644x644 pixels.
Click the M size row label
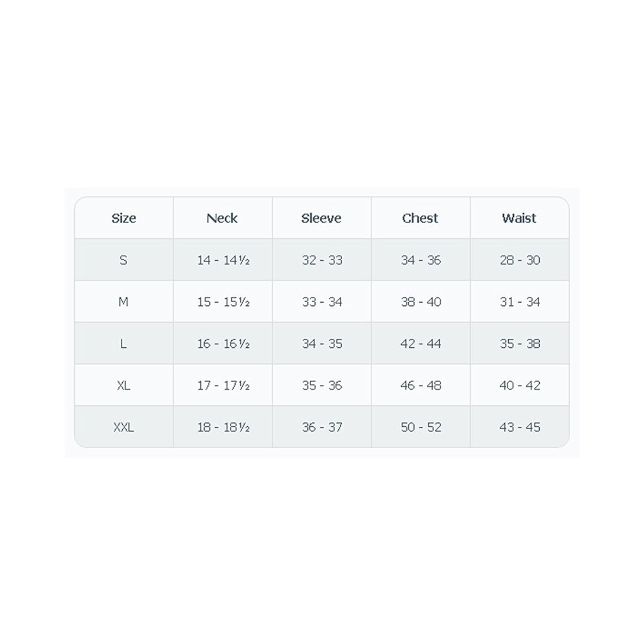[x=124, y=302]
